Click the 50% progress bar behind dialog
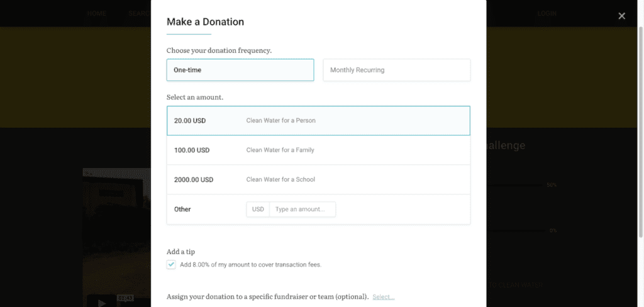 pyautogui.click(x=514, y=186)
